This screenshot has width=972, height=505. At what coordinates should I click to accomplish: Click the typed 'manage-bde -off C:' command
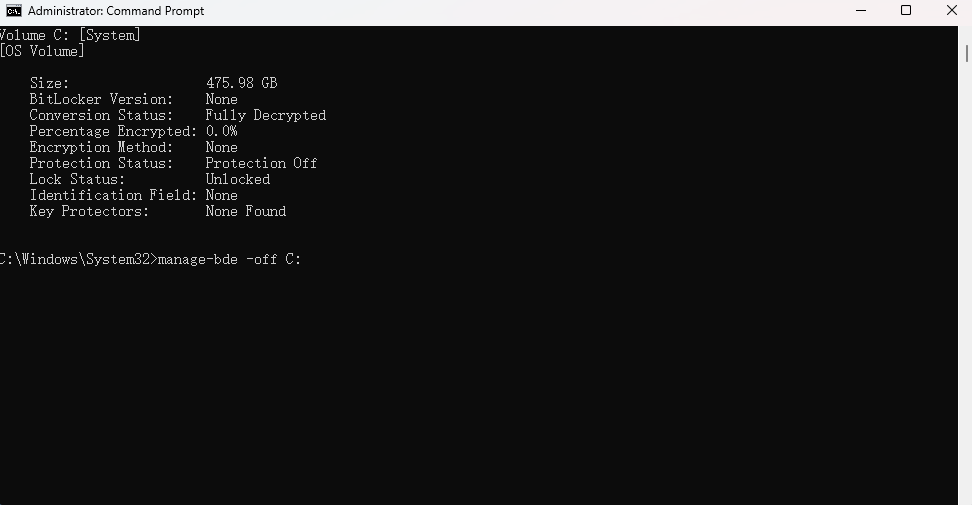point(229,259)
